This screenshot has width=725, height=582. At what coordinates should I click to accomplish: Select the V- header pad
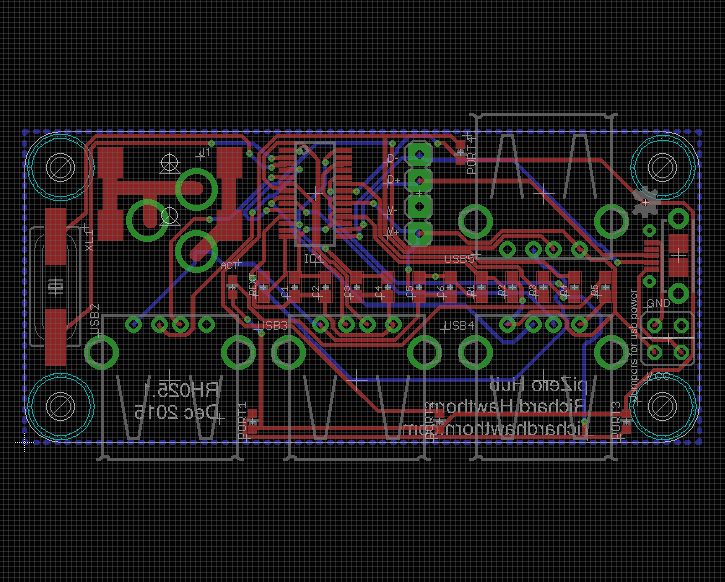pyautogui.click(x=420, y=206)
